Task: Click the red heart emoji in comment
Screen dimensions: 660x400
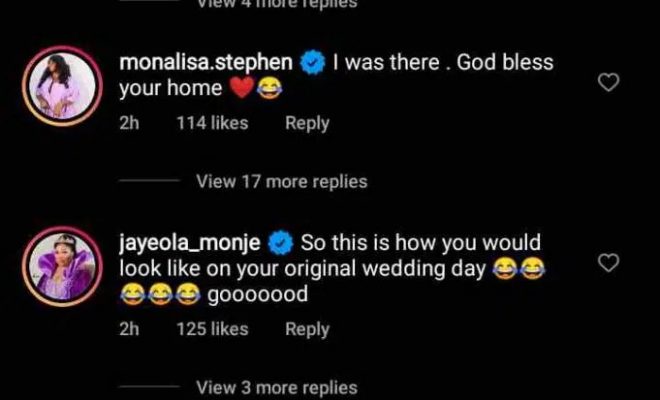Action: pyautogui.click(x=241, y=88)
